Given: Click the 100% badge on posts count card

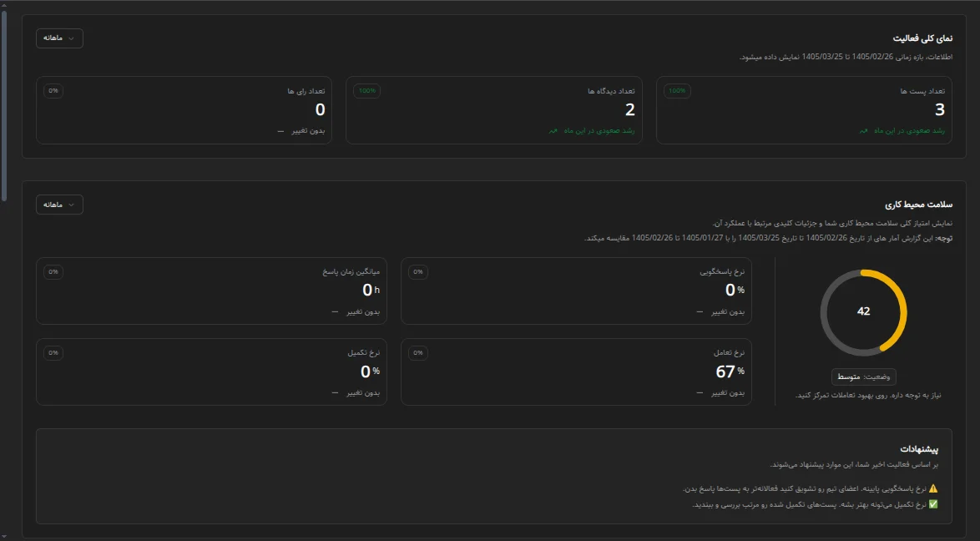Looking at the screenshot, I should [x=677, y=91].
